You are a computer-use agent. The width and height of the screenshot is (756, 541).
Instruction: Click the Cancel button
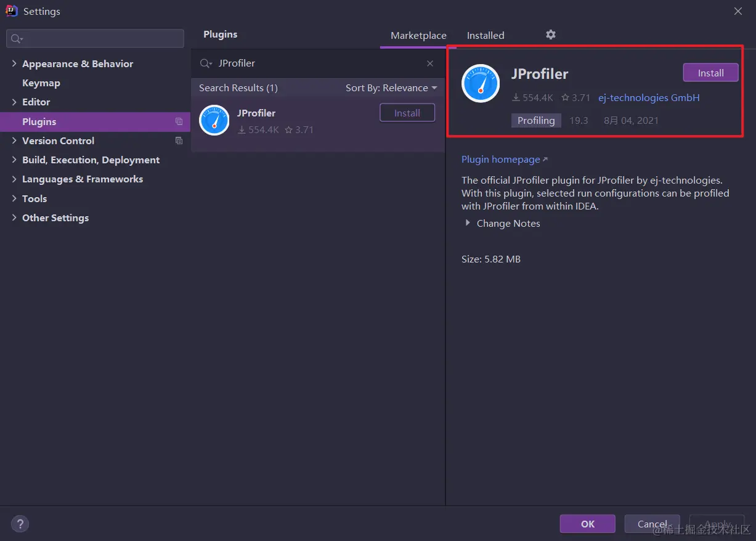point(652,524)
